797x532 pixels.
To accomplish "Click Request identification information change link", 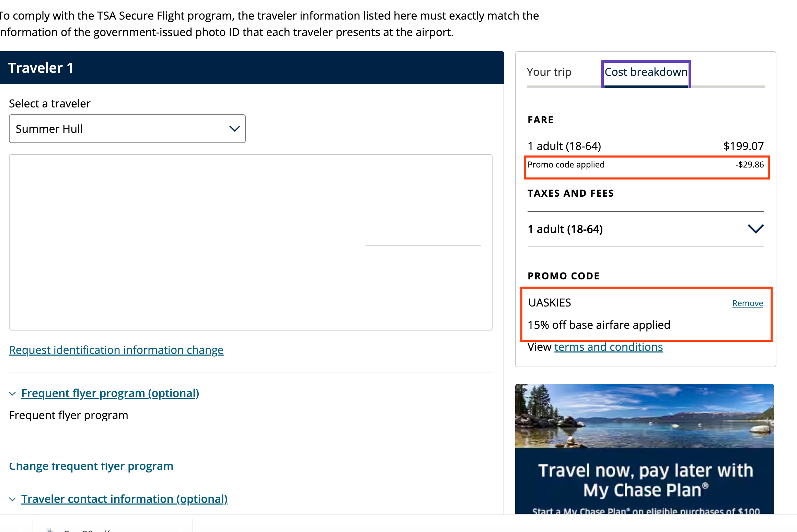I will coord(116,350).
